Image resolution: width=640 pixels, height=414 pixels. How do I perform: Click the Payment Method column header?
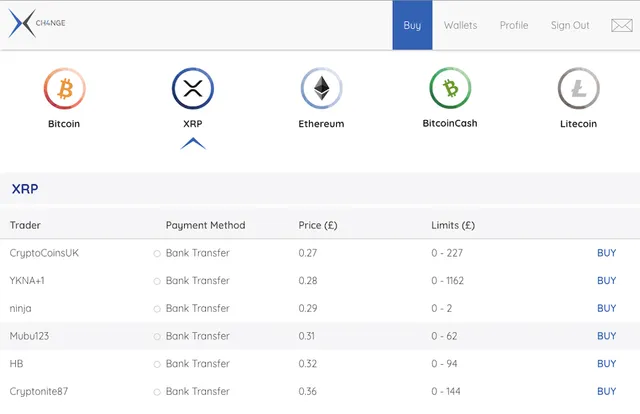(206, 225)
